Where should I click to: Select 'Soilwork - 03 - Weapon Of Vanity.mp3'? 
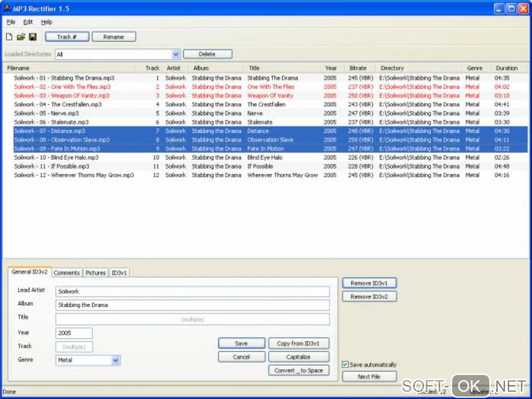[62, 95]
